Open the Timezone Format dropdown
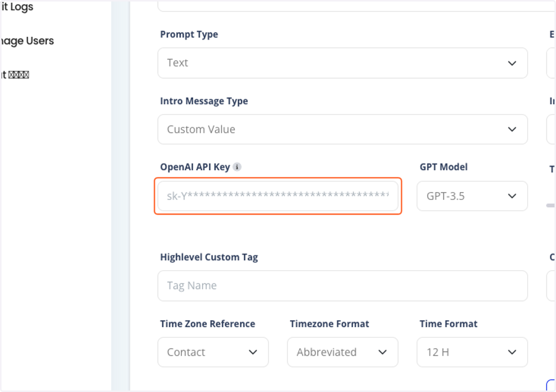This screenshot has height=392, width=556. click(x=342, y=352)
